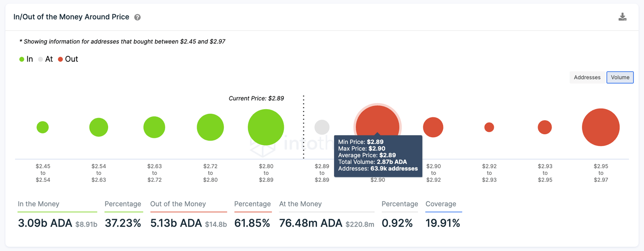Image resolution: width=644 pixels, height=251 pixels.
Task: Switch to the Addresses view
Action: (x=587, y=77)
